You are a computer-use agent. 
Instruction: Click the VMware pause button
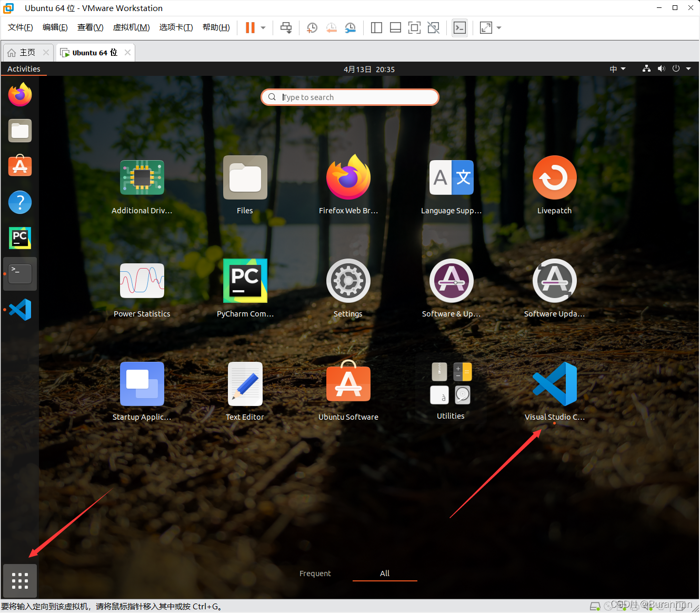251,27
